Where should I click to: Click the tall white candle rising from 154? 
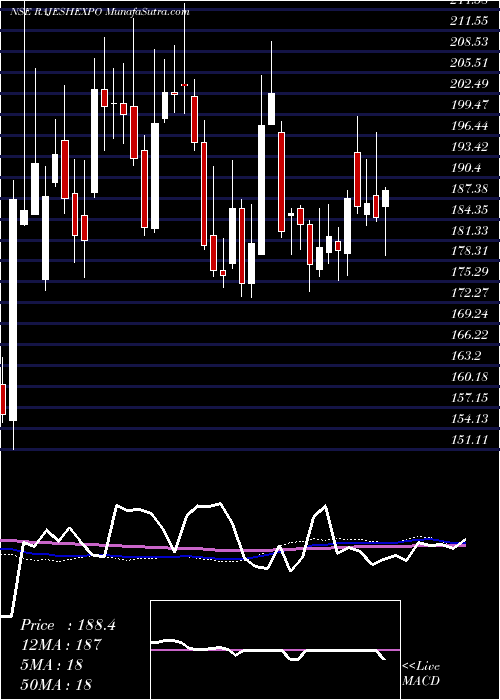(13, 310)
